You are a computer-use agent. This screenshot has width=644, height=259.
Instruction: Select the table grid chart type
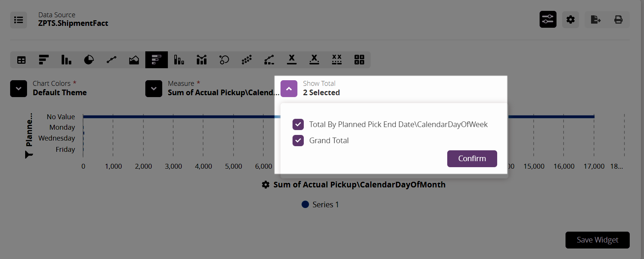coord(21,60)
